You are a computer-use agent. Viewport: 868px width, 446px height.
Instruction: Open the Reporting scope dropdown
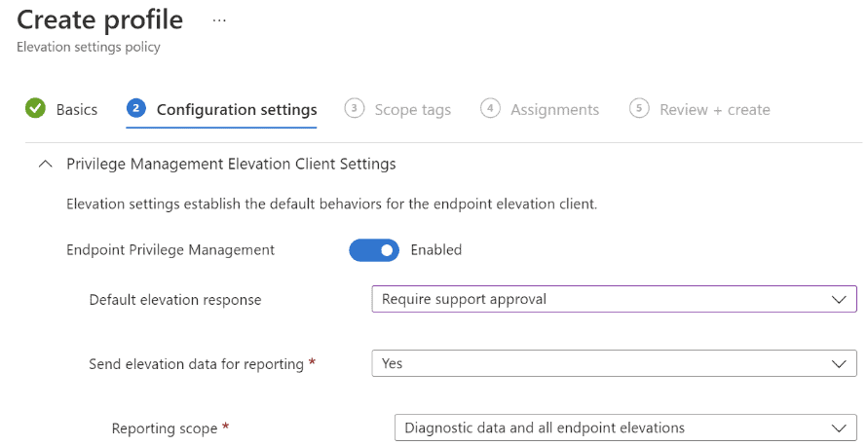[x=625, y=427]
